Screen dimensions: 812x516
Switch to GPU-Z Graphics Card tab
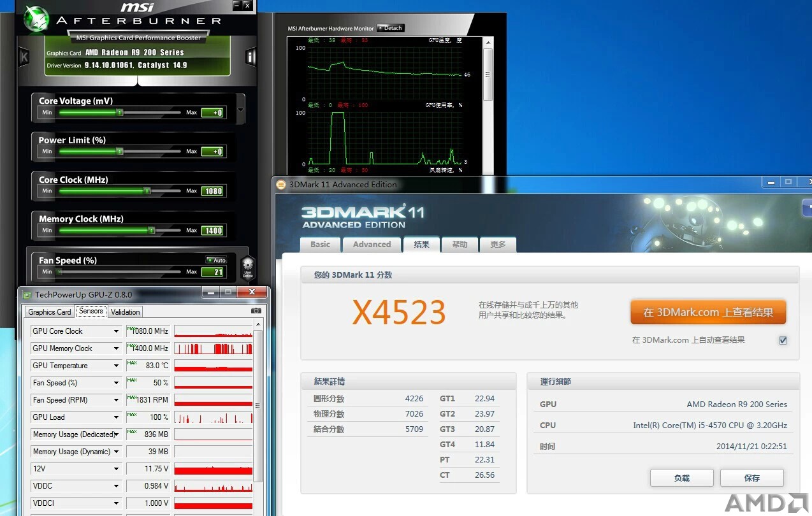click(49, 312)
